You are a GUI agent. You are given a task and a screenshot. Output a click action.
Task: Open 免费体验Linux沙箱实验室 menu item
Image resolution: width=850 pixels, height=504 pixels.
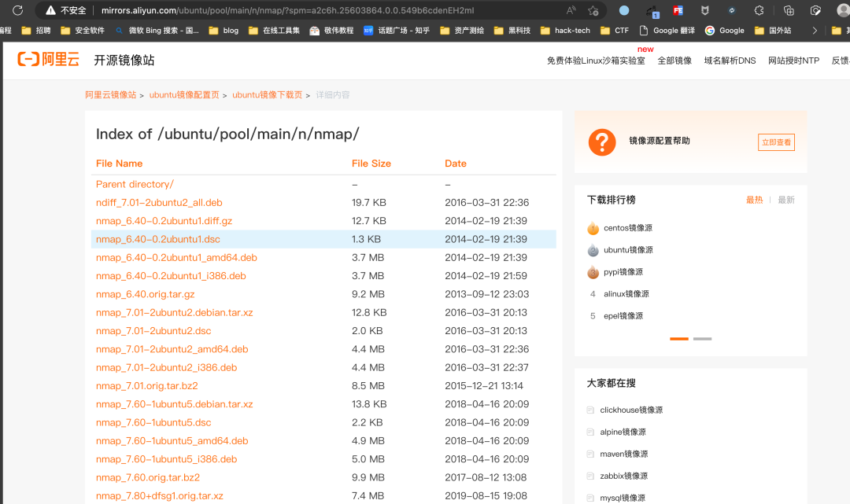596,61
